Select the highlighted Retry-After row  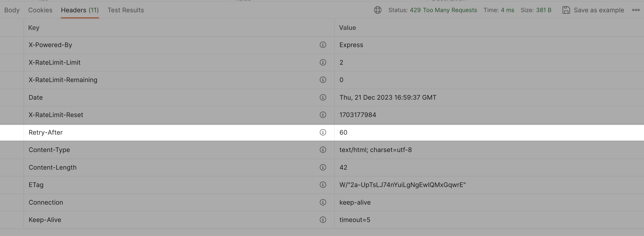[x=175, y=133]
